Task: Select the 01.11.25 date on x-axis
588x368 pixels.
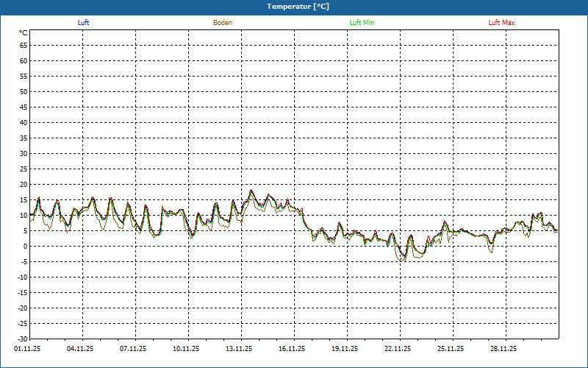Action: coord(28,350)
